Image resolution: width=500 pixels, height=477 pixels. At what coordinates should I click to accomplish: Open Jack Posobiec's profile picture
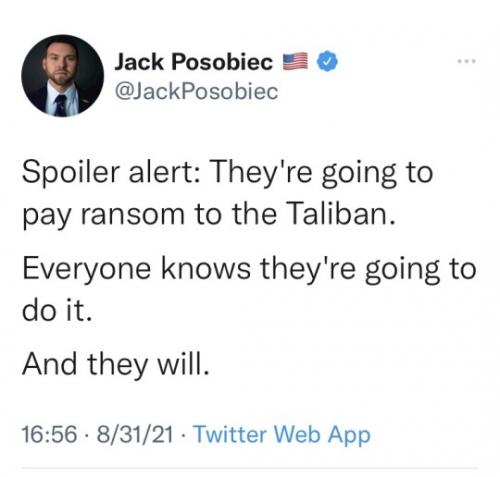coord(62,76)
